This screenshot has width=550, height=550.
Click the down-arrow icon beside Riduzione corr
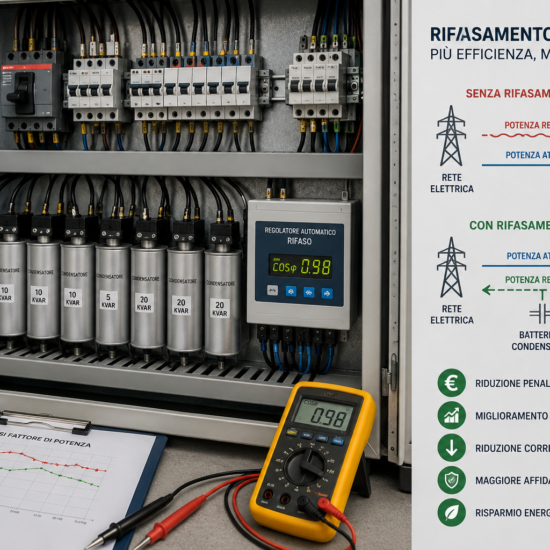[451, 448]
